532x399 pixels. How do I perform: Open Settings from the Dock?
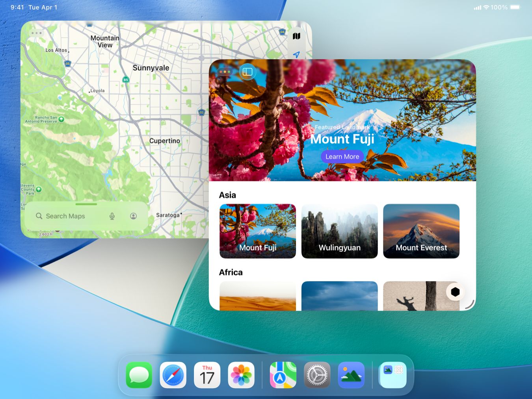(x=317, y=375)
